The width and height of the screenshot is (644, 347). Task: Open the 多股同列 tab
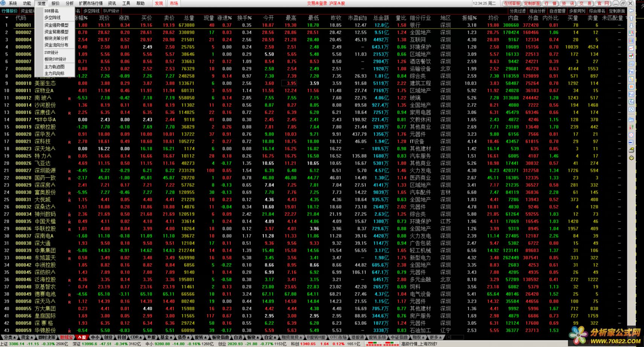pos(577,11)
